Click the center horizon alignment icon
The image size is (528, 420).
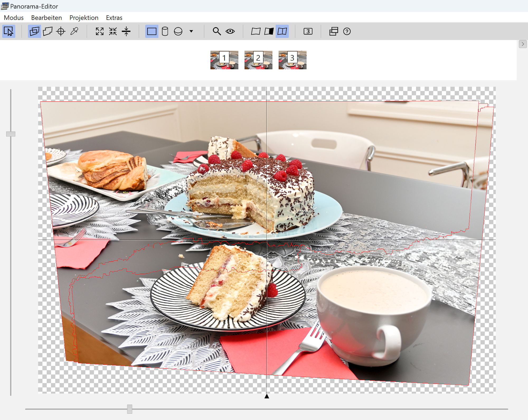click(x=126, y=31)
